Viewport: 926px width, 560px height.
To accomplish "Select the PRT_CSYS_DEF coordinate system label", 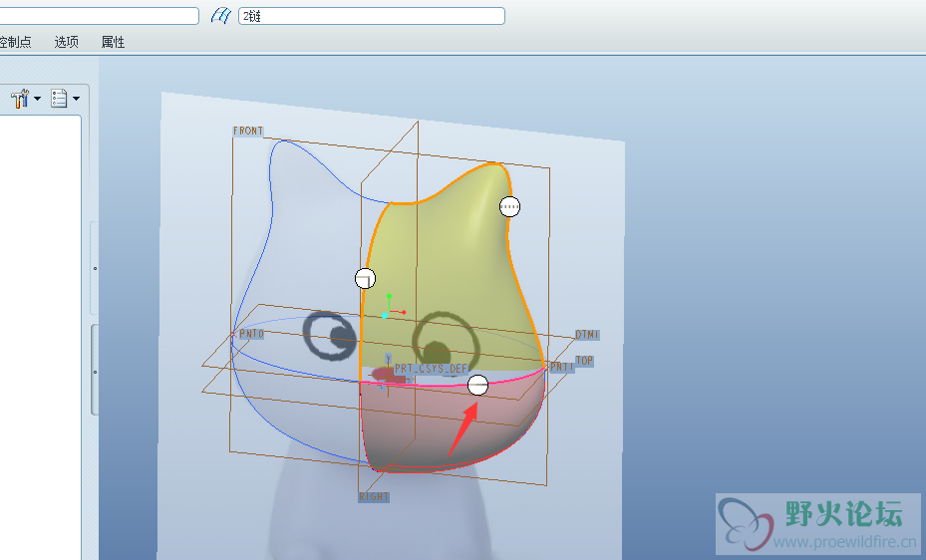I will click(432, 369).
